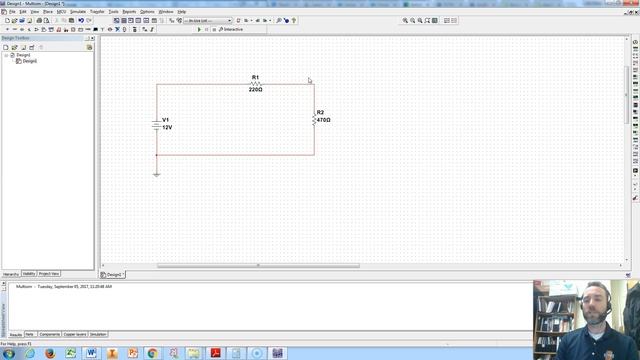The height and width of the screenshot is (360, 640).
Task: Click the vertical scrollbar beside the canvas
Action: click(x=627, y=94)
